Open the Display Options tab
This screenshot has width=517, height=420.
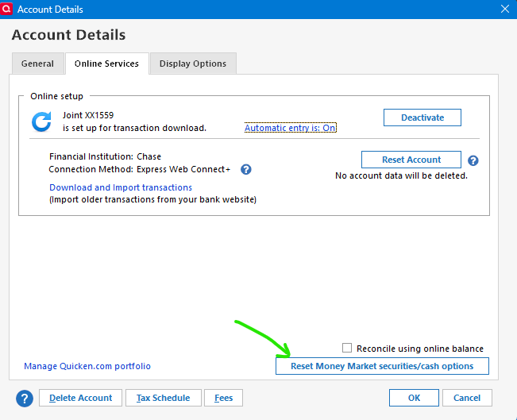coord(193,64)
